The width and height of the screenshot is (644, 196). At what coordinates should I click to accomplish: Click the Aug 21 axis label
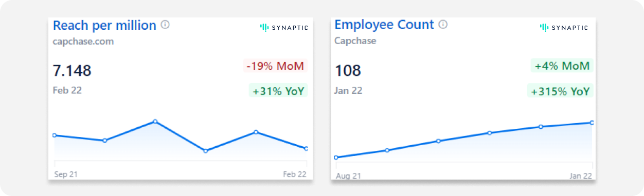click(x=348, y=175)
